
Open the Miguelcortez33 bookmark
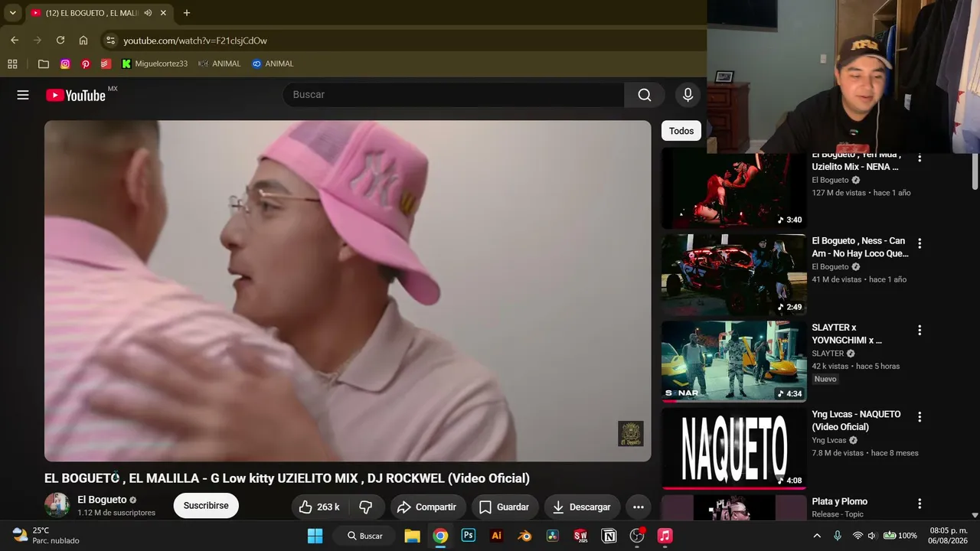click(155, 64)
